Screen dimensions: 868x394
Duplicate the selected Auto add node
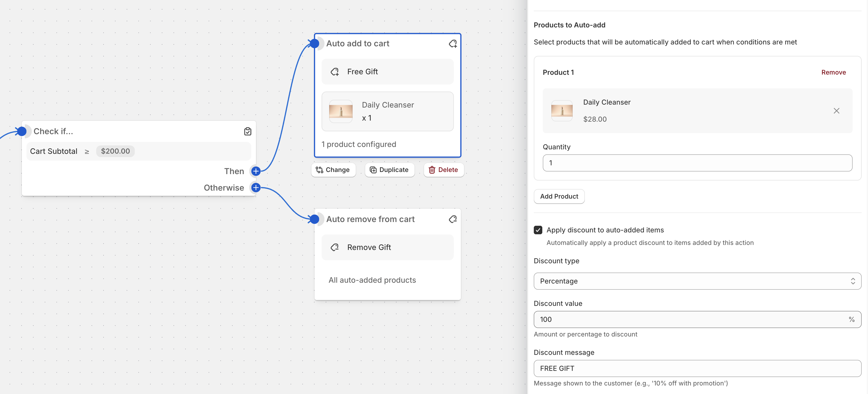[x=389, y=170]
